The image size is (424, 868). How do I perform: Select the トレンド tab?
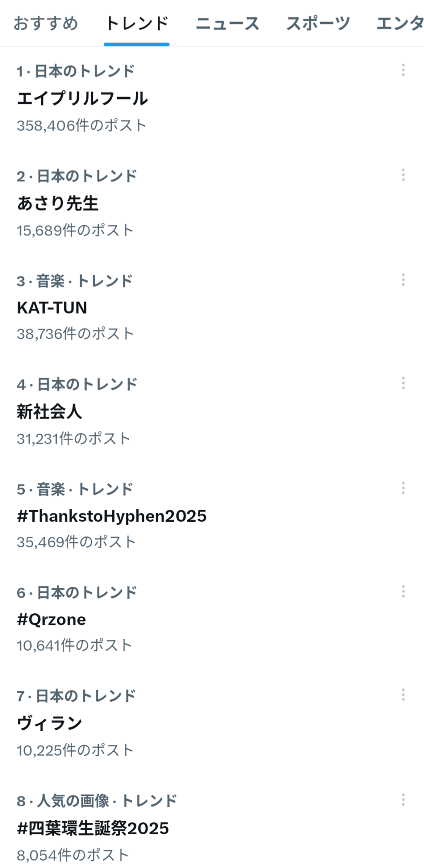[137, 23]
